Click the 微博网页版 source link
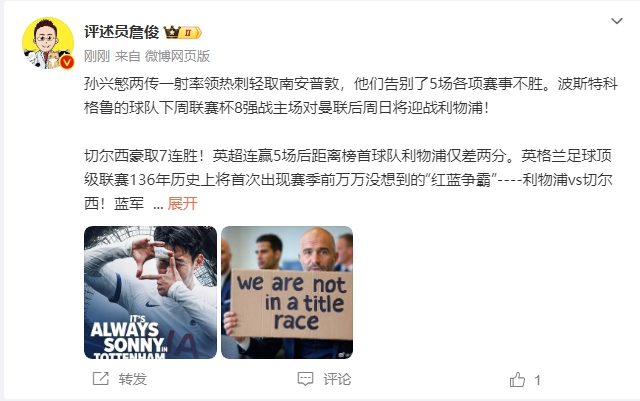This screenshot has height=401, width=640. 177,56
